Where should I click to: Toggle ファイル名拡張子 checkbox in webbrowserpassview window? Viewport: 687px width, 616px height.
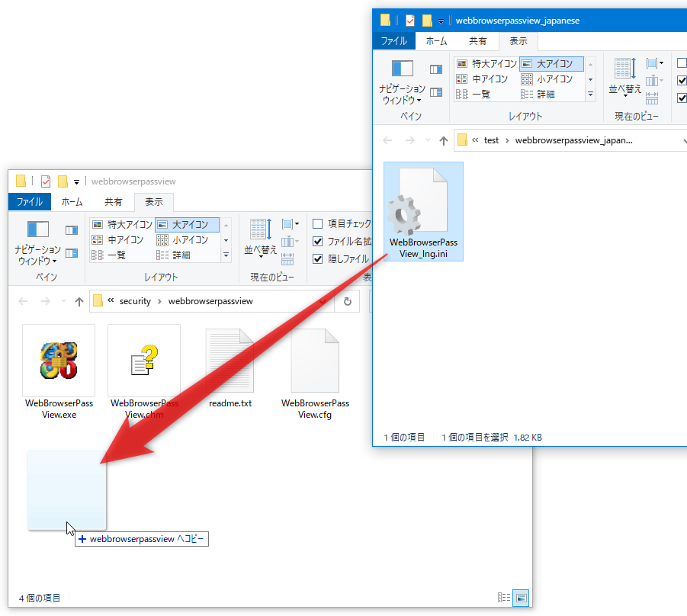(318, 242)
